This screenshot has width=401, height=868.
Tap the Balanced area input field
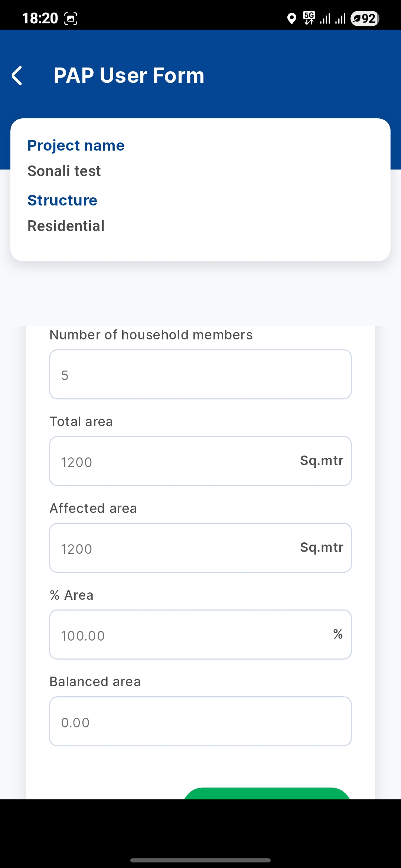[200, 721]
